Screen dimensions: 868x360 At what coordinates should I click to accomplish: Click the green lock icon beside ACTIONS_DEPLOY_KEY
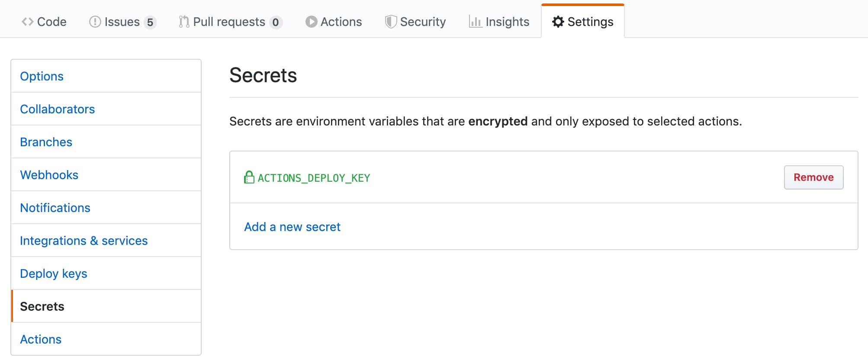(x=249, y=177)
